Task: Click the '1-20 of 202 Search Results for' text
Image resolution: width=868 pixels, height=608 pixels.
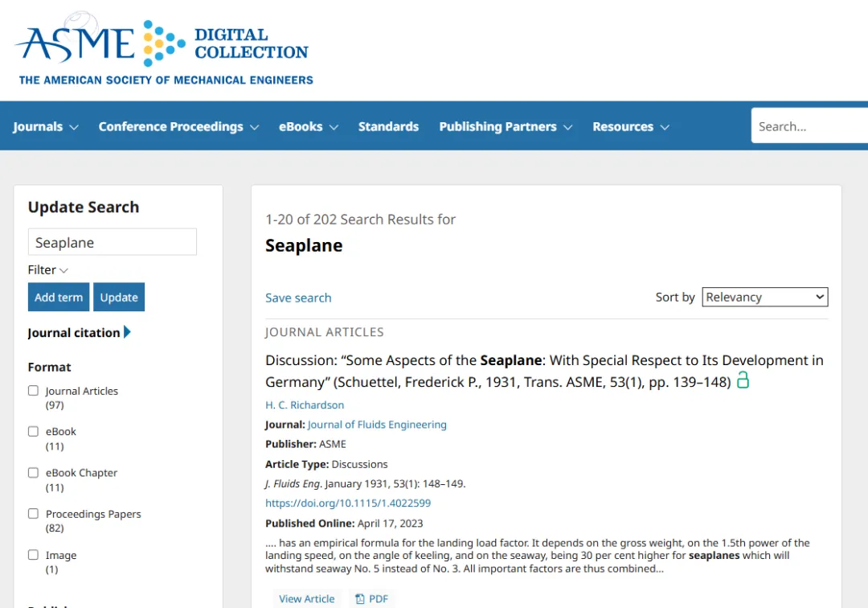Action: point(360,220)
